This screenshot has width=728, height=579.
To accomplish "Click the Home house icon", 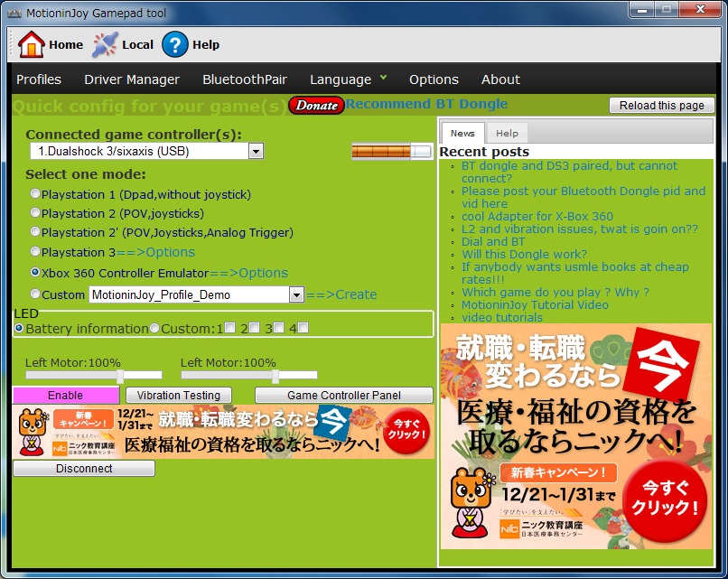I will coord(31,44).
